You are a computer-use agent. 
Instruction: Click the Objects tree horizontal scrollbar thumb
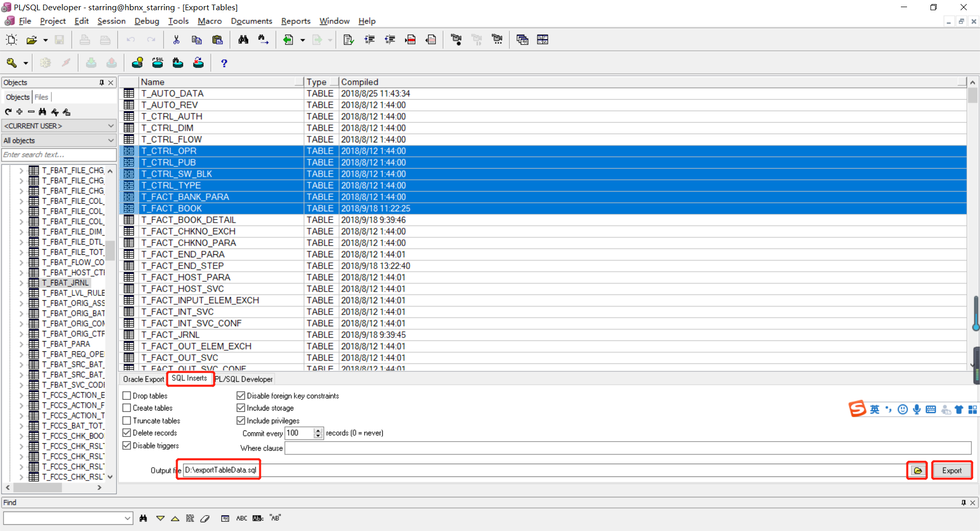point(38,488)
